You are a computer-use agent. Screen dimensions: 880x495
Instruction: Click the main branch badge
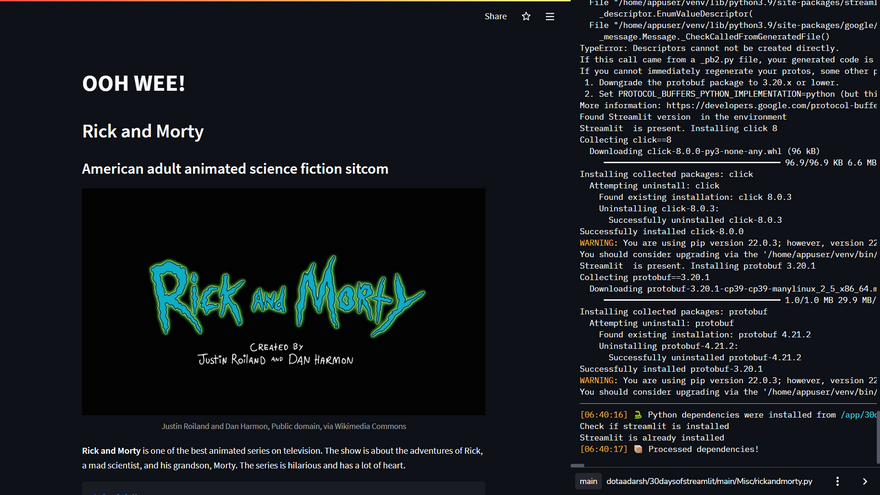[x=588, y=481]
